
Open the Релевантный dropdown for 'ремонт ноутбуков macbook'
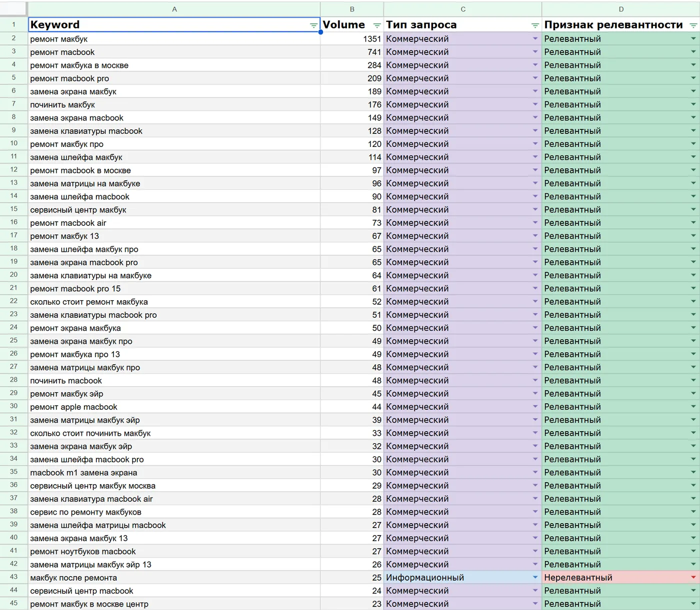(x=693, y=551)
